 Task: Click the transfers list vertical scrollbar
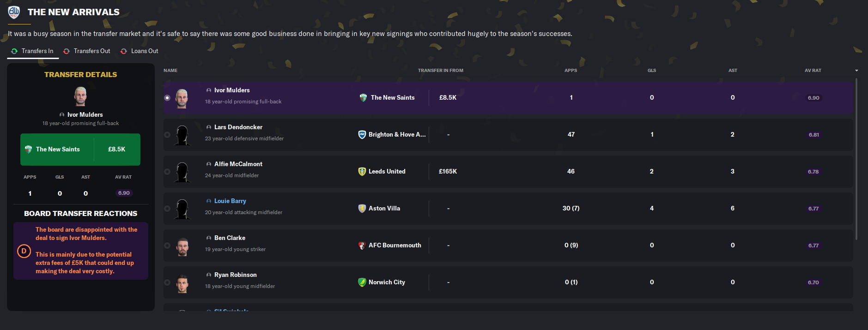856,159
